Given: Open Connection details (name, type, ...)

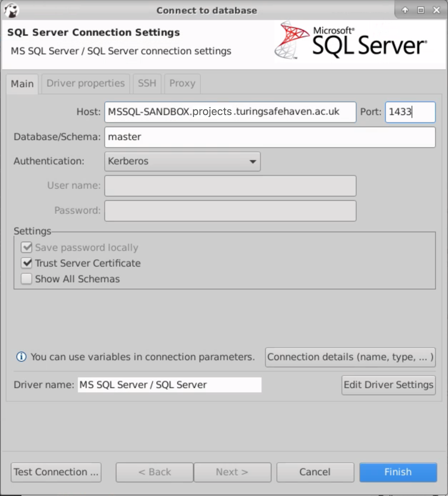Looking at the screenshot, I should point(350,357).
